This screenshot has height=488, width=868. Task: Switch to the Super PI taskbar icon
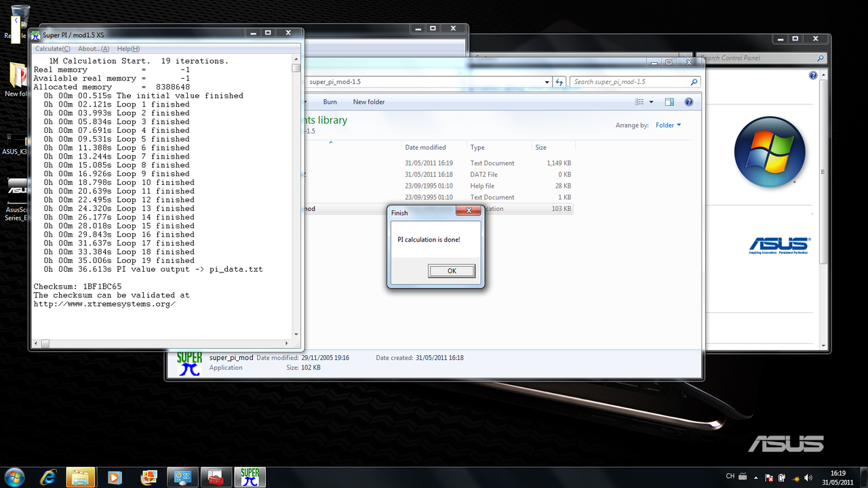pyautogui.click(x=250, y=476)
